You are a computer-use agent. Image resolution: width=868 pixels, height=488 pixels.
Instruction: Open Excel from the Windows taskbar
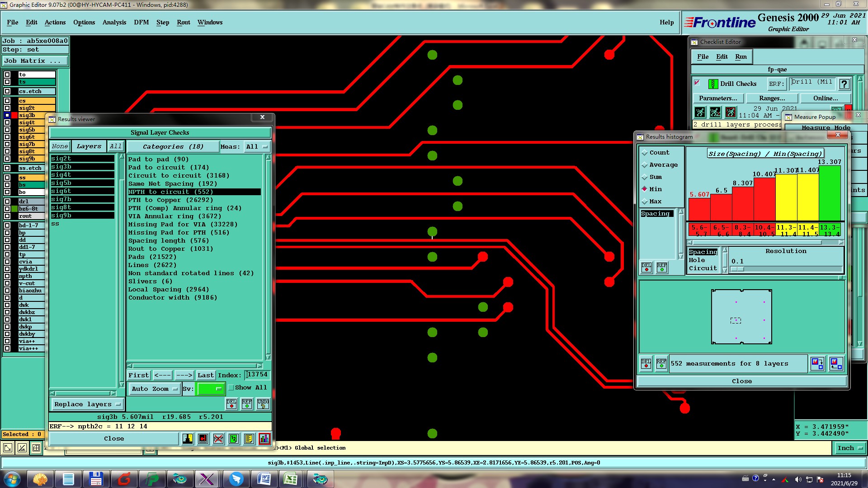(x=290, y=479)
